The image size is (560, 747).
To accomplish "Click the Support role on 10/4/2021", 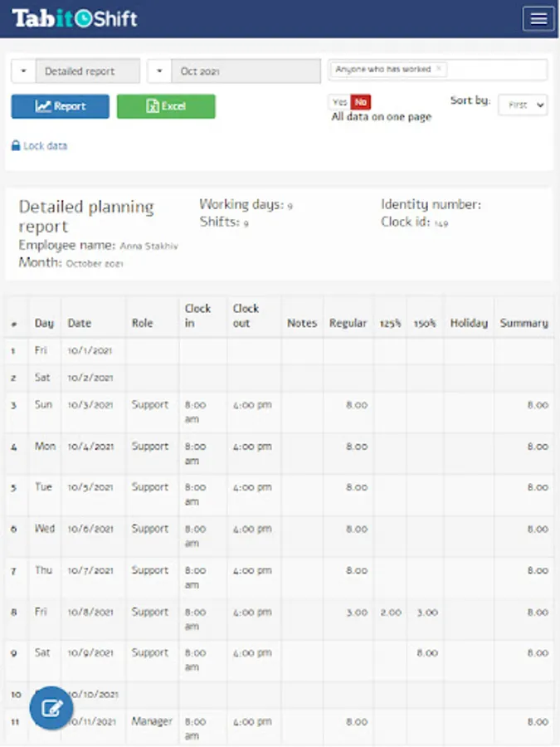I will (150, 447).
